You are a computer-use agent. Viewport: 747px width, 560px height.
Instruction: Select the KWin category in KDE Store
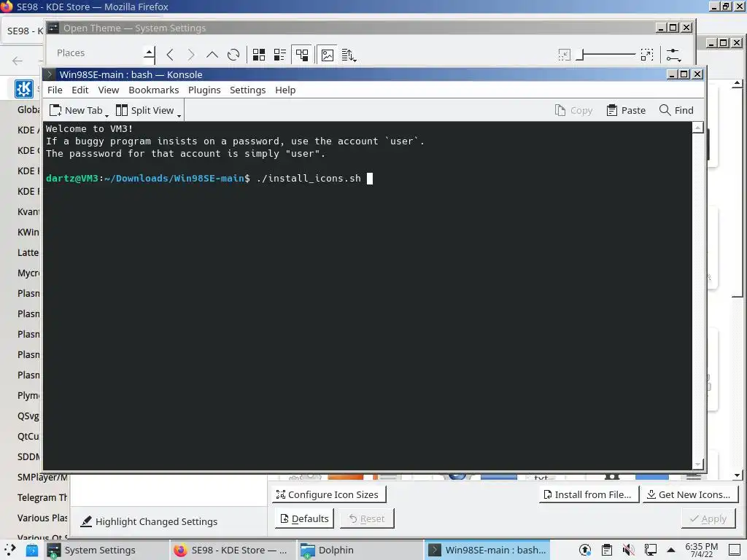[28, 233]
